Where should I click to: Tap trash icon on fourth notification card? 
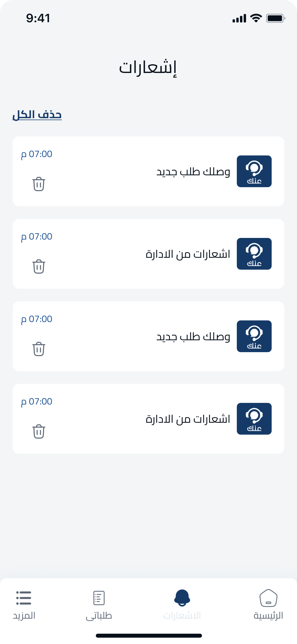coord(39,431)
